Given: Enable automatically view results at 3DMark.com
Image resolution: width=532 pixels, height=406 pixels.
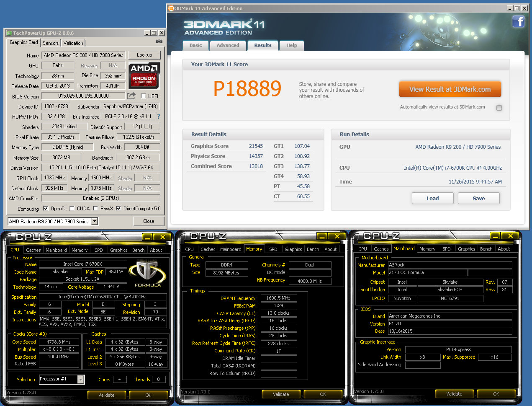Looking at the screenshot, I should click(499, 108).
